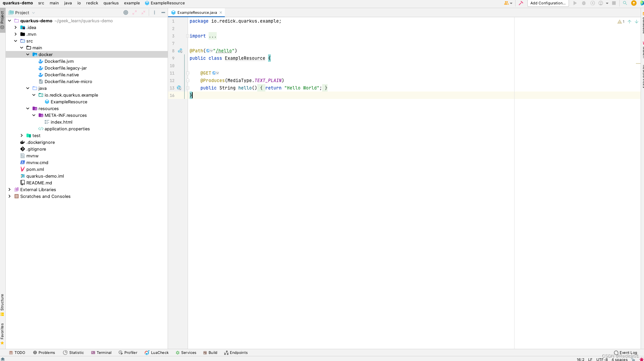Open the Add Configuration dialog
Viewport: 644px width, 361px height.
click(548, 3)
